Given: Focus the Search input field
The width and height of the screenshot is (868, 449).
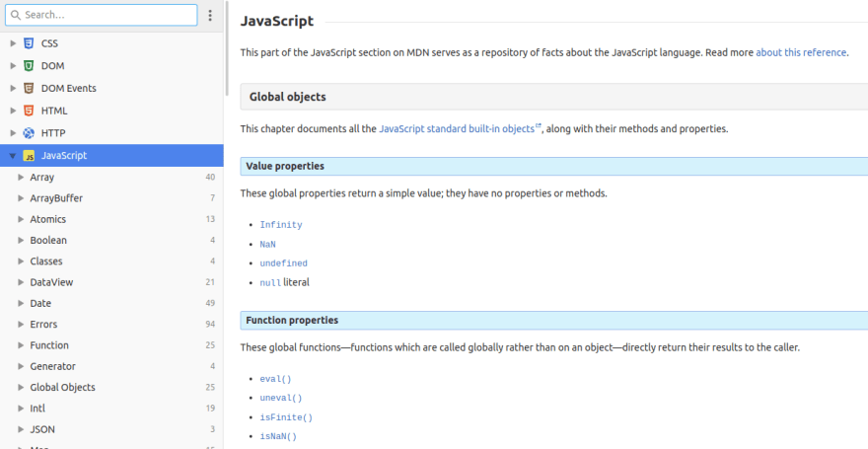Looking at the screenshot, I should (x=102, y=15).
